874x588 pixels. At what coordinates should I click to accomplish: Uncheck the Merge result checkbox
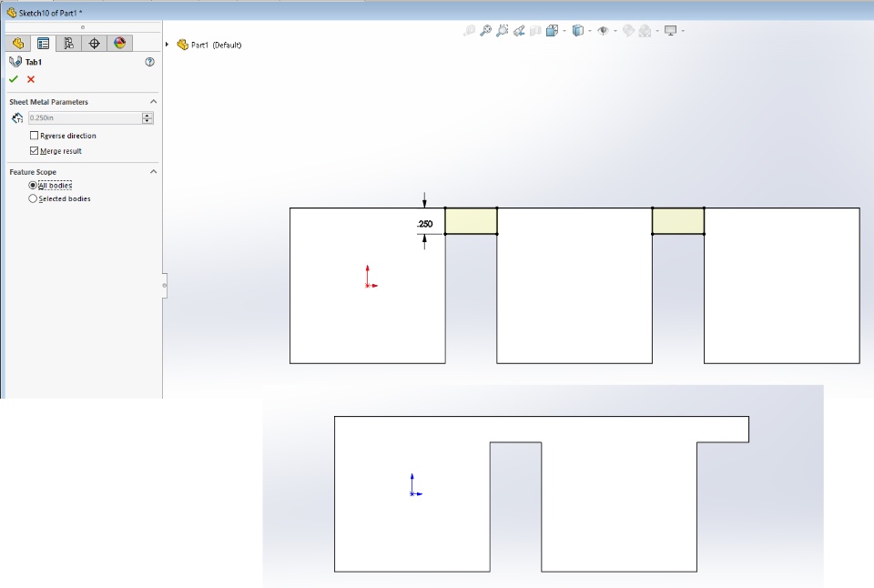coord(34,150)
